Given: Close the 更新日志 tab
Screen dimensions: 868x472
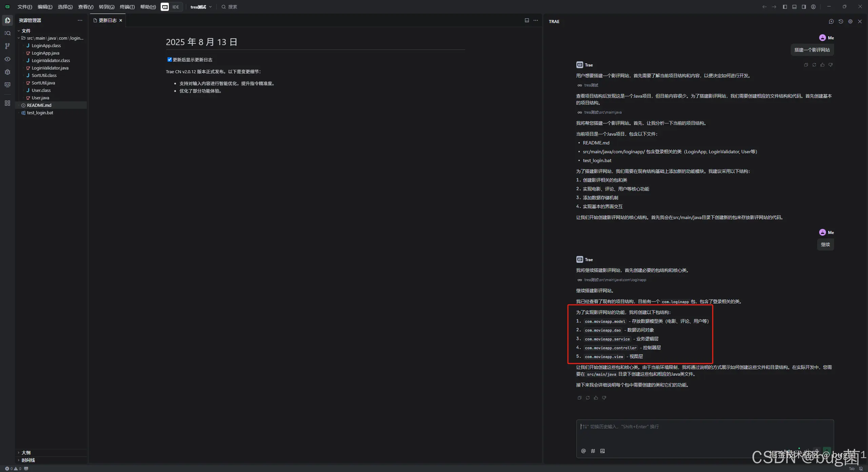Looking at the screenshot, I should tap(121, 20).
